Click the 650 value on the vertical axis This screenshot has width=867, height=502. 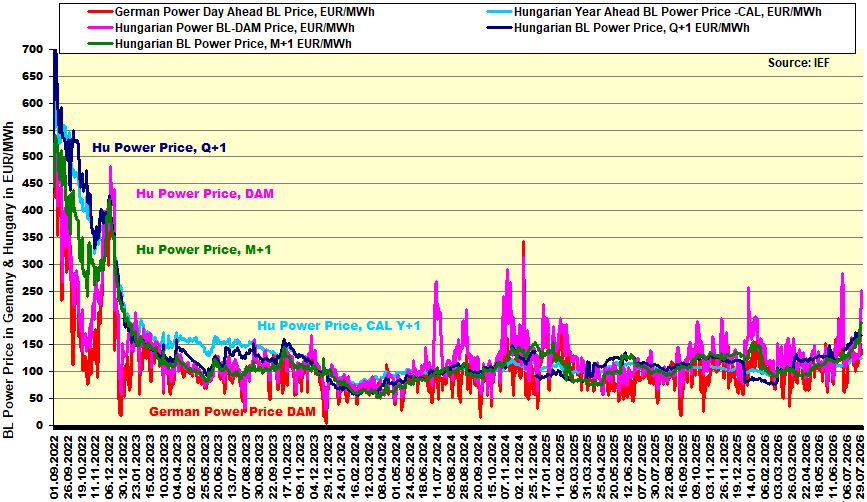click(x=33, y=76)
